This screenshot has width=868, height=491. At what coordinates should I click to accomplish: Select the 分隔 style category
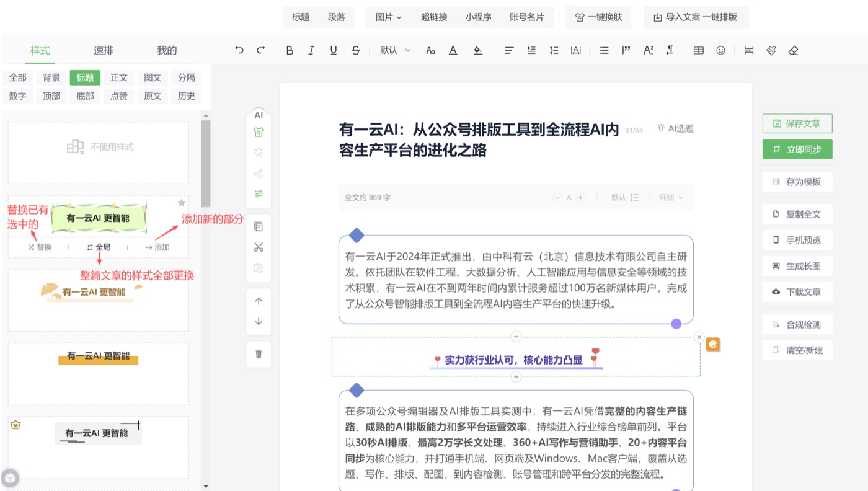coord(187,77)
